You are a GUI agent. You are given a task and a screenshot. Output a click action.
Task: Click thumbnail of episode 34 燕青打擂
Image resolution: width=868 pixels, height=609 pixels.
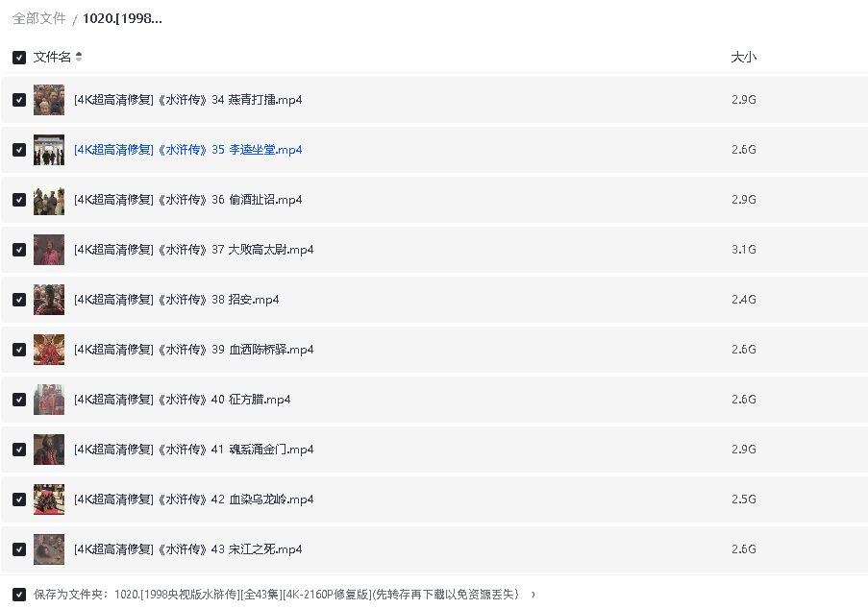(49, 100)
